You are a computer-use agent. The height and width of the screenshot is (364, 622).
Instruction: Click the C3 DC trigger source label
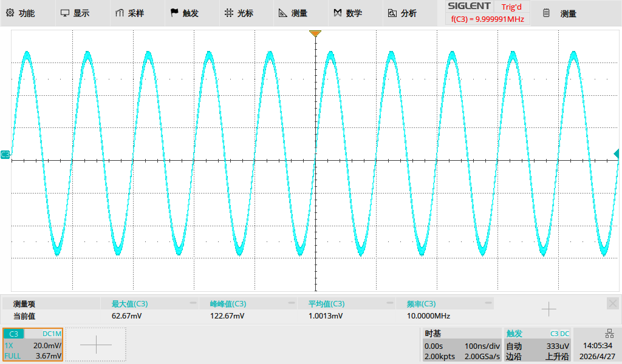(559, 334)
